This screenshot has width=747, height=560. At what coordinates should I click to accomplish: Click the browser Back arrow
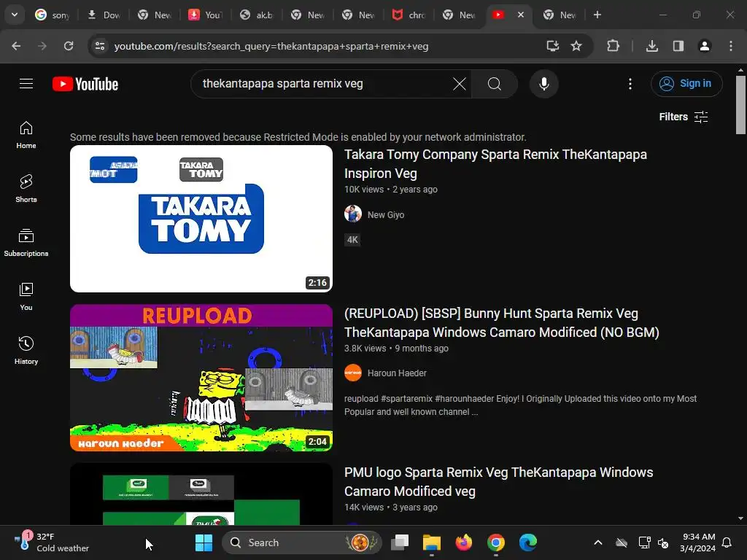(x=16, y=46)
